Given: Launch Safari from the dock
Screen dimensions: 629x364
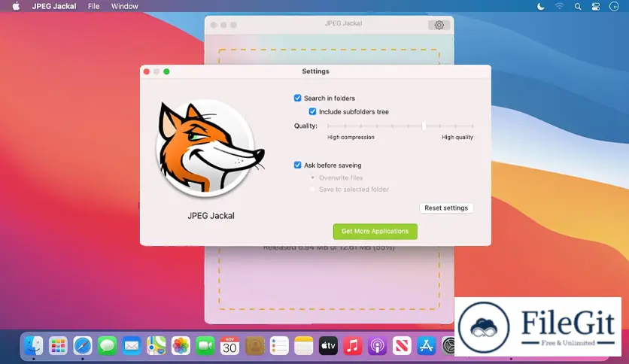Looking at the screenshot, I should click(x=83, y=345).
